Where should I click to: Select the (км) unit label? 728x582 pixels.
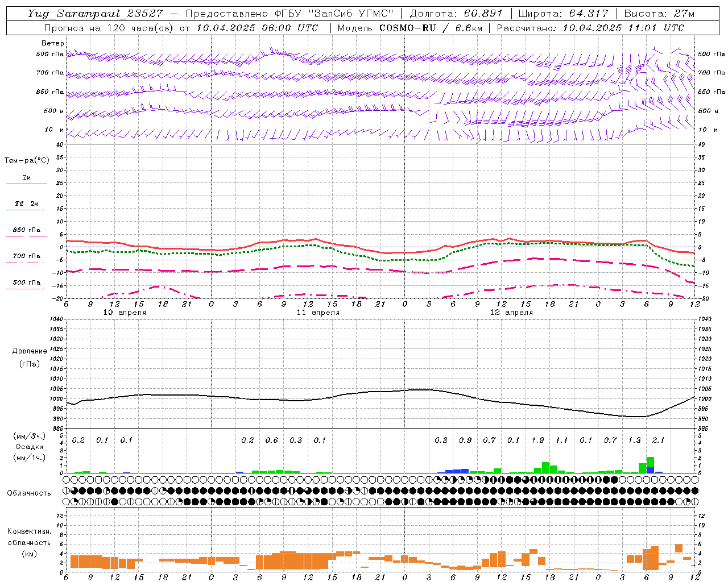pos(30,554)
